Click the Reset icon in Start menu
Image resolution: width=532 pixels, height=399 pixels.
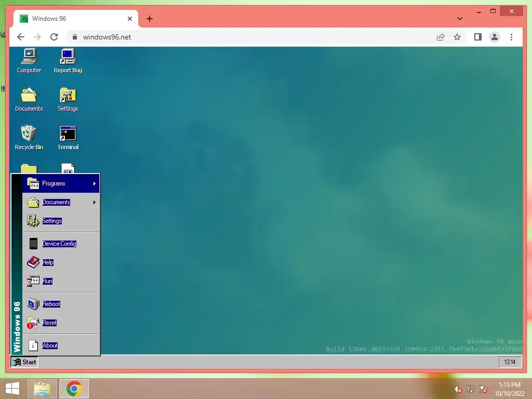(x=33, y=323)
